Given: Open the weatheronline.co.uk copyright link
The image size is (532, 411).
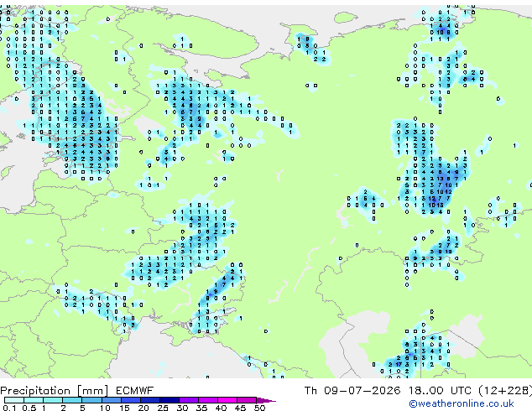Looking at the screenshot, I should tap(462, 403).
